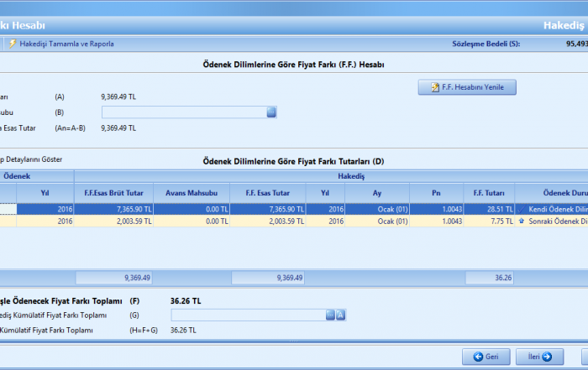Viewport: 588px width, 370px height.
Task: Click the back arrow icon on Geri
Action: coord(479,357)
